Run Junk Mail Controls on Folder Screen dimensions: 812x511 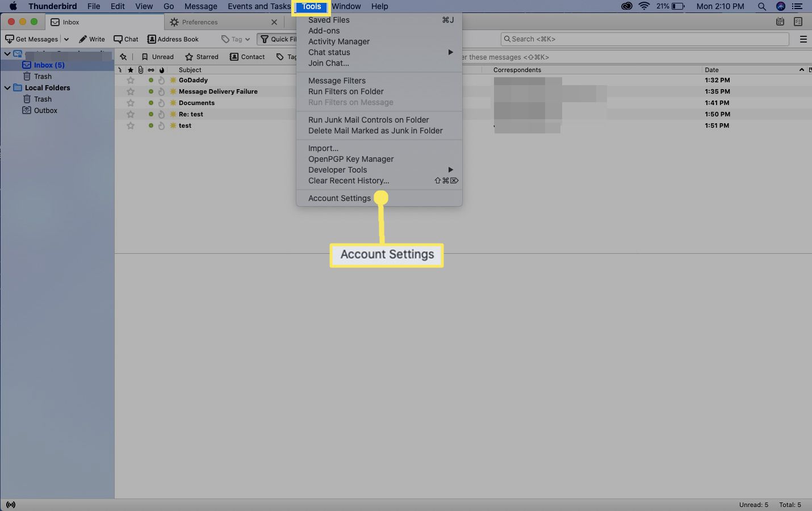pos(369,120)
